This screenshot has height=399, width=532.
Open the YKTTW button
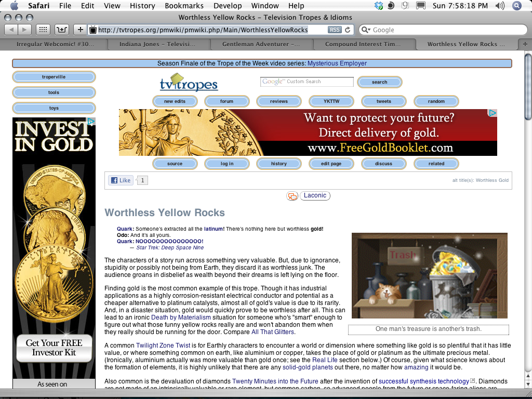(331, 101)
